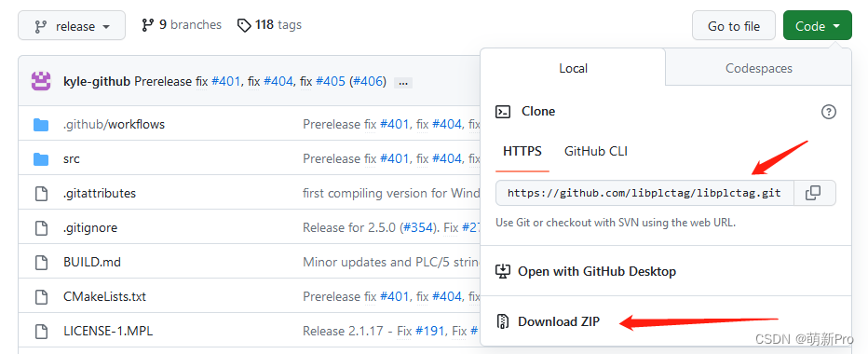Open with GitHub Desktop
868x354 pixels.
[597, 271]
